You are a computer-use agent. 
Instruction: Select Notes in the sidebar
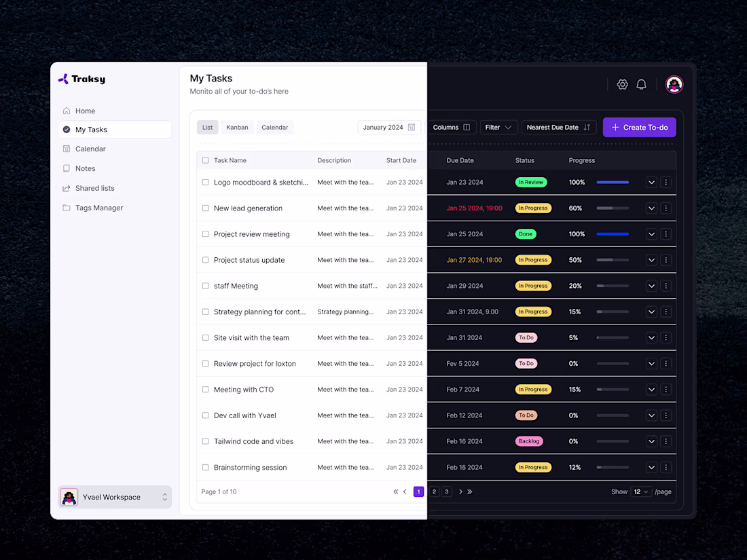(x=85, y=168)
